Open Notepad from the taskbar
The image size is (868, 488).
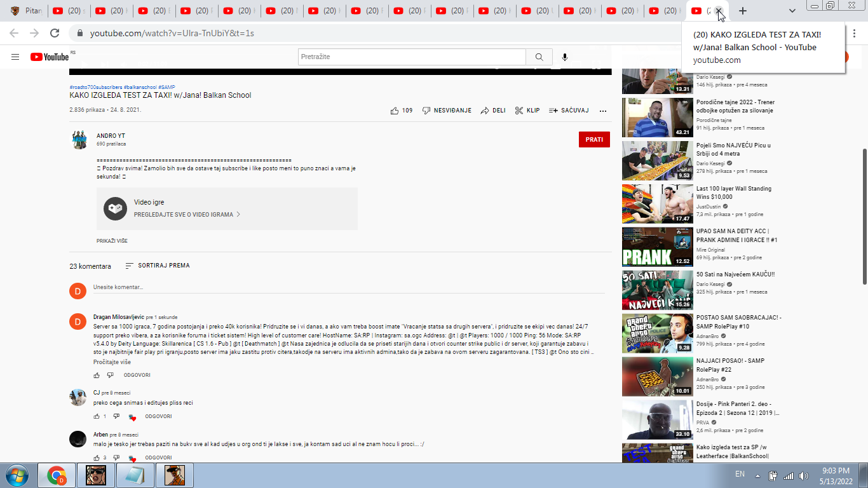pos(135,475)
